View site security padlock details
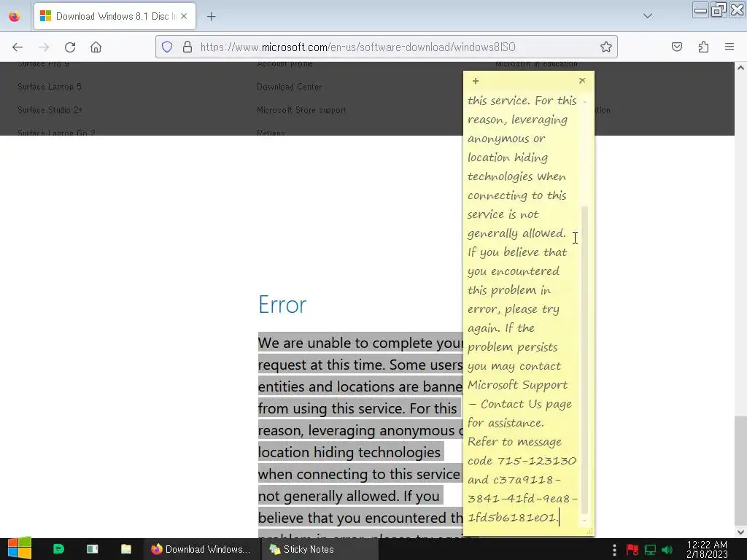This screenshot has width=747, height=560. [x=187, y=47]
